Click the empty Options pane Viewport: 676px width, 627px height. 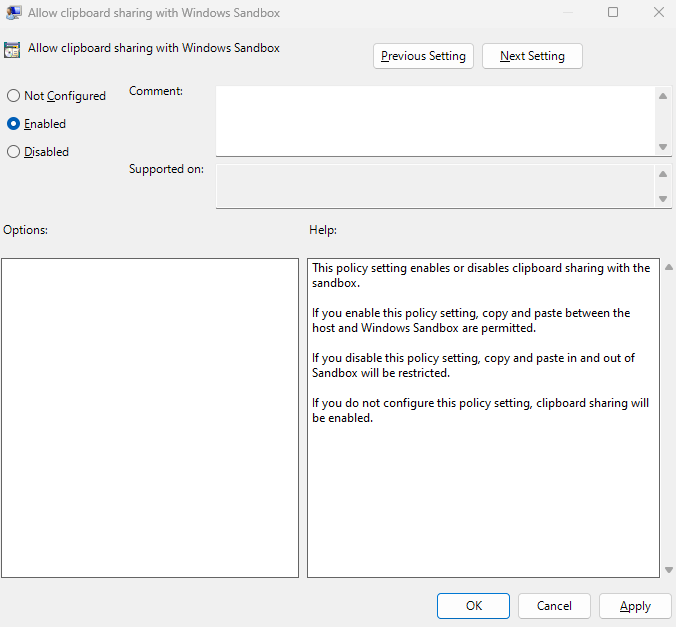click(150, 418)
